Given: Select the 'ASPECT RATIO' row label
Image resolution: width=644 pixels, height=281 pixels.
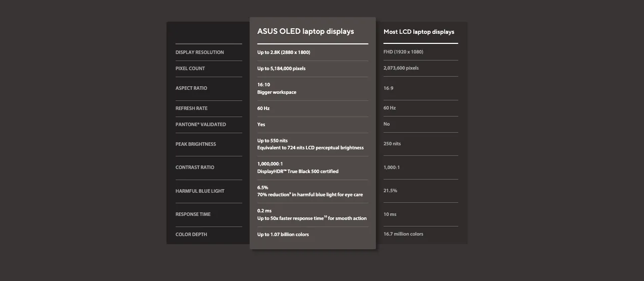Looking at the screenshot, I should tap(191, 88).
